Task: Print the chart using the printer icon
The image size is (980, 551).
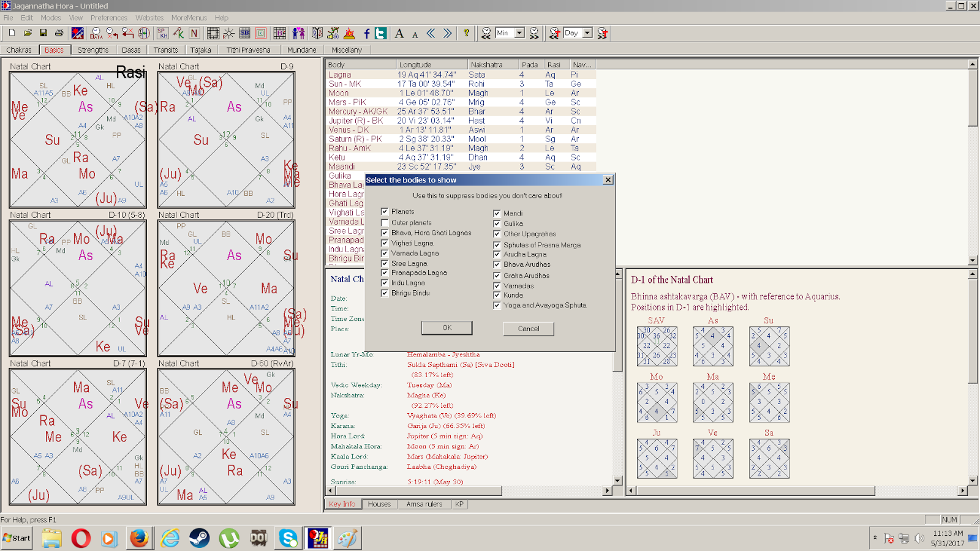Action: [x=59, y=33]
